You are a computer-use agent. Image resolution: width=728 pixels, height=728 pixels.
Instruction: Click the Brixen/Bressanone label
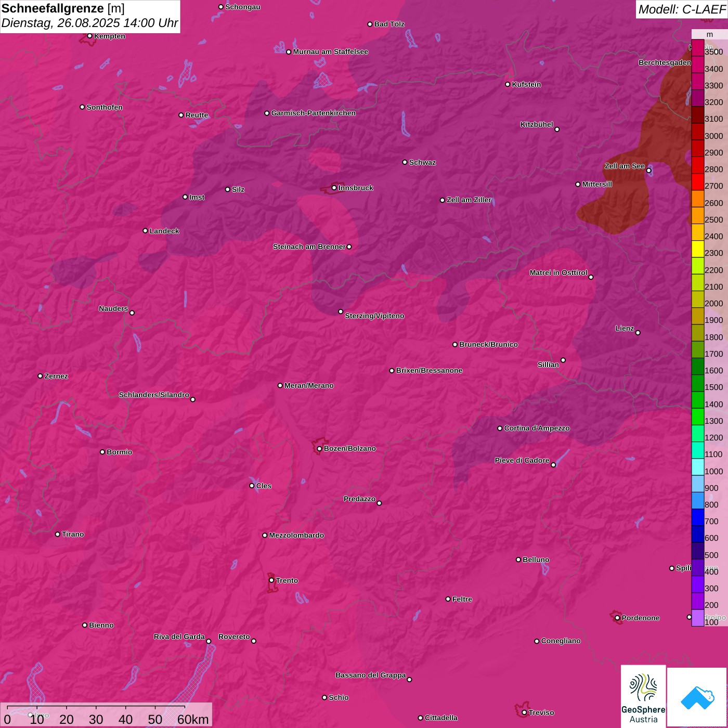click(x=429, y=370)
